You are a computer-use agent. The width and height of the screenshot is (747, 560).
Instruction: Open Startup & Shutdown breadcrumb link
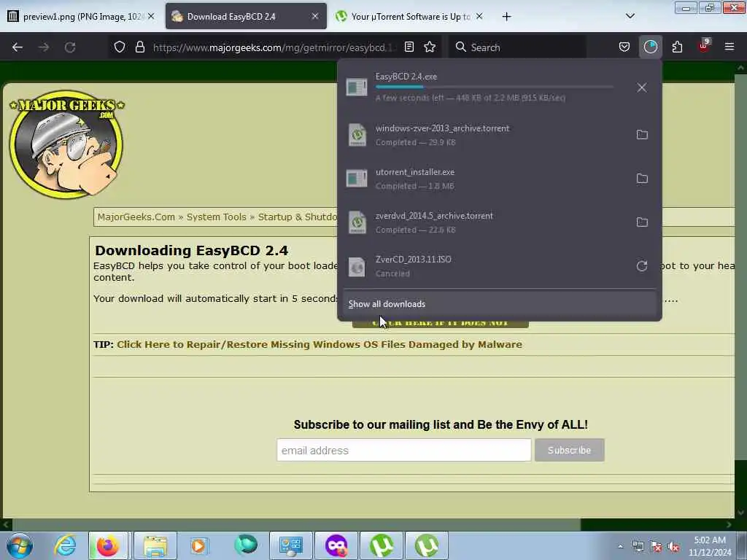[x=298, y=217]
